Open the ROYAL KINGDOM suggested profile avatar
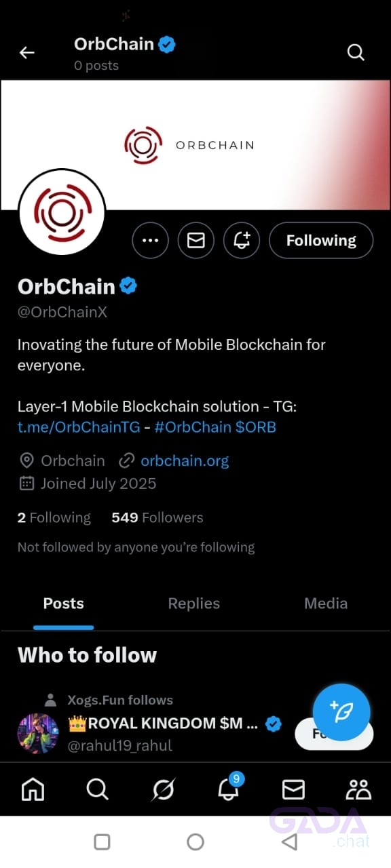The height and width of the screenshot is (868, 391). (38, 734)
